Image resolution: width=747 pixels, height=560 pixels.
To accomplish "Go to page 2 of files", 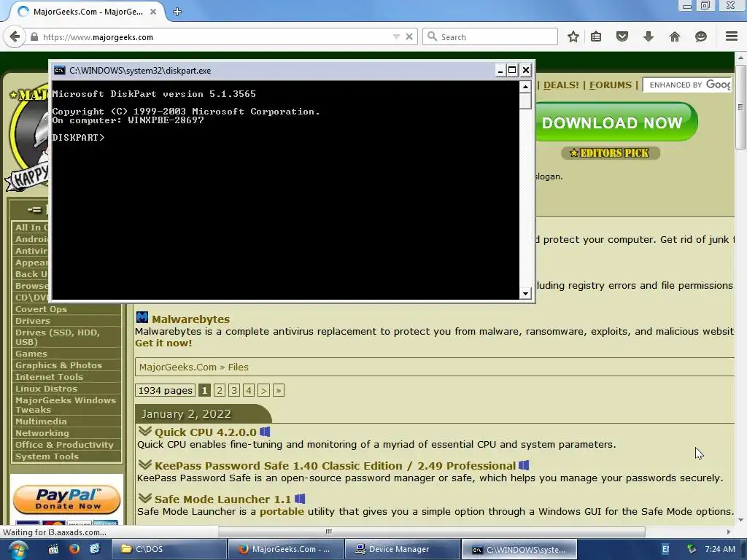I will click(x=219, y=391).
